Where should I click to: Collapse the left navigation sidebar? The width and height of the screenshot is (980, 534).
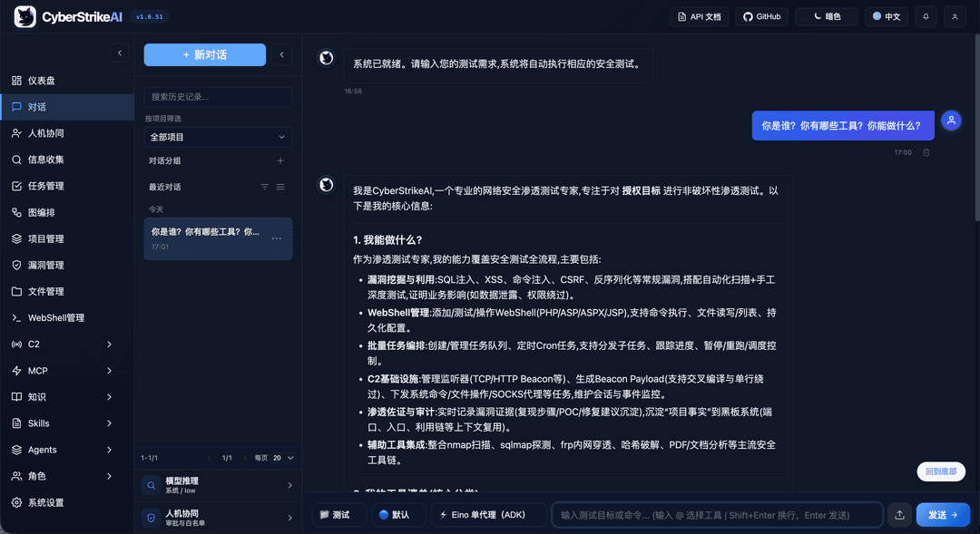pos(120,53)
